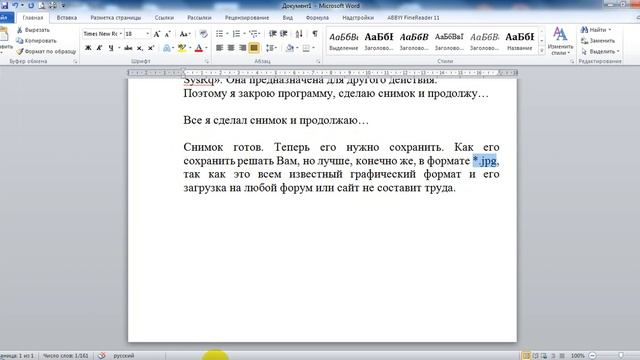Screen dimensions: 640x360
Task: Sort text alphabetically icon
Action: 299,34
